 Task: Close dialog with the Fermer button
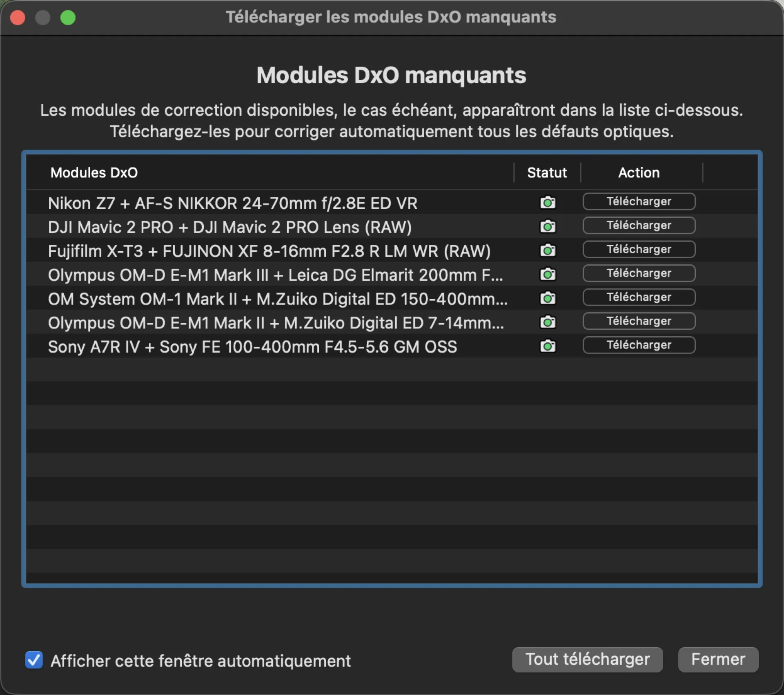pyautogui.click(x=718, y=659)
